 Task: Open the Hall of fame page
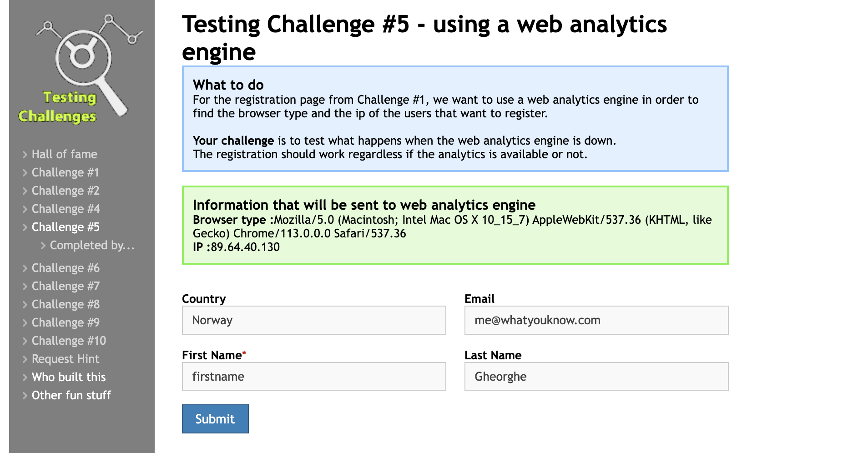pos(64,154)
